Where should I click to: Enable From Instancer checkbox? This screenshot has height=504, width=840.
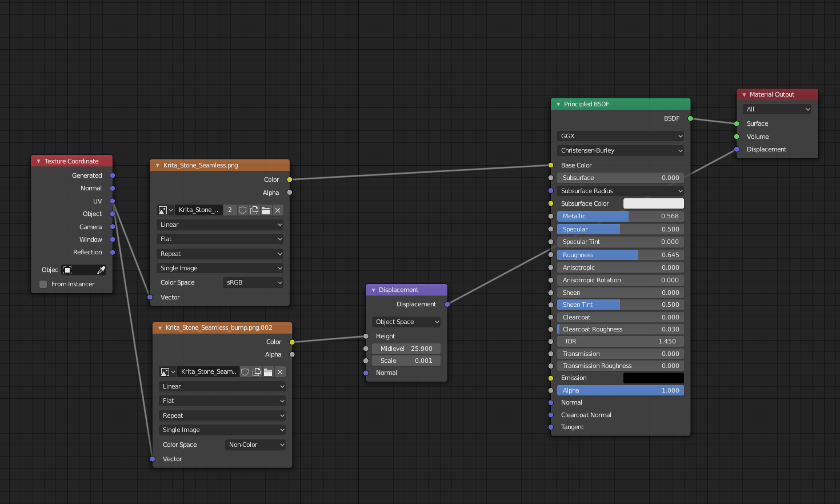tap(43, 284)
